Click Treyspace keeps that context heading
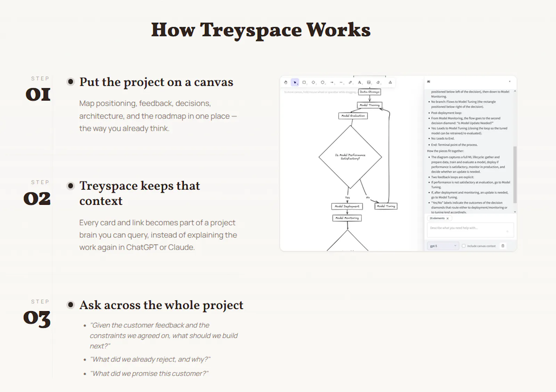Image resolution: width=556 pixels, height=392 pixels. [x=140, y=193]
